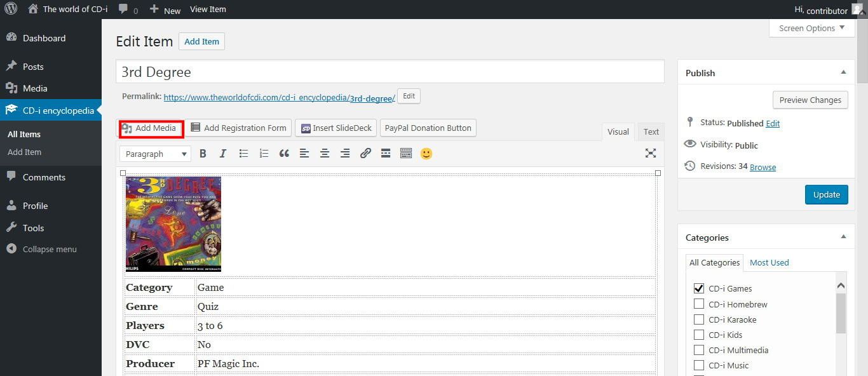Collapse the Publish meta box
The image size is (868, 376).
pos(843,72)
